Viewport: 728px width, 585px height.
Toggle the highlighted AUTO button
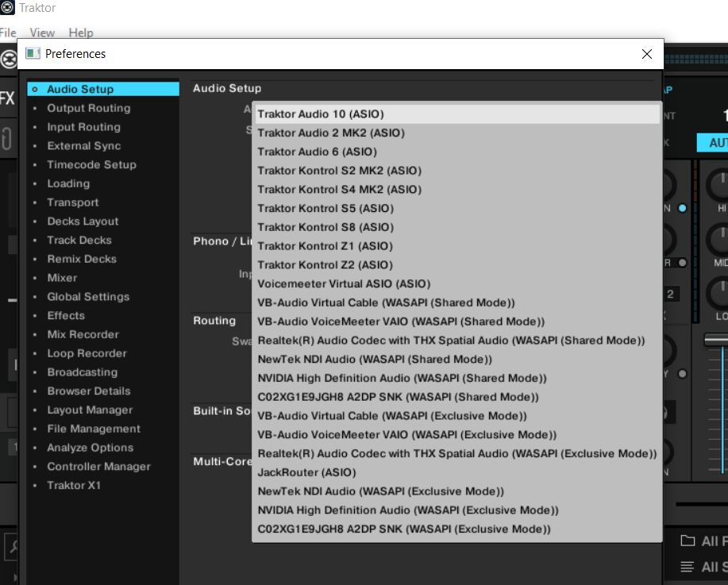713,143
